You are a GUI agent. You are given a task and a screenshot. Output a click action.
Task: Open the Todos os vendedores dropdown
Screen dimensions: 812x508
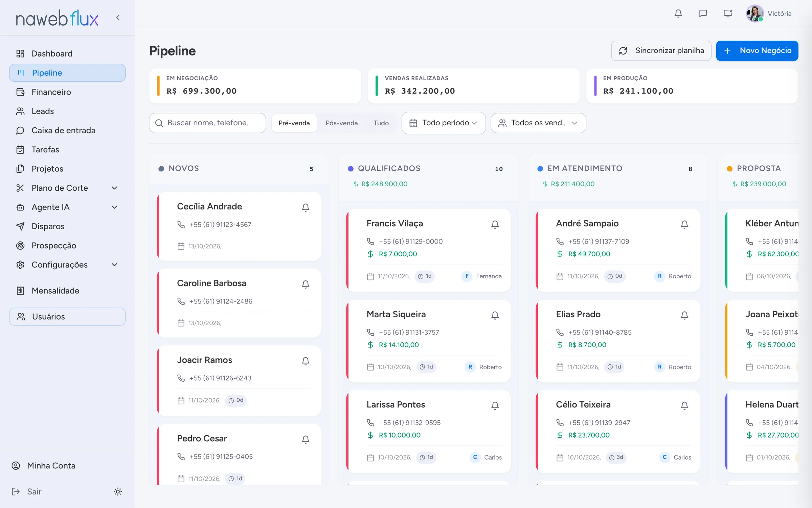pyautogui.click(x=538, y=123)
